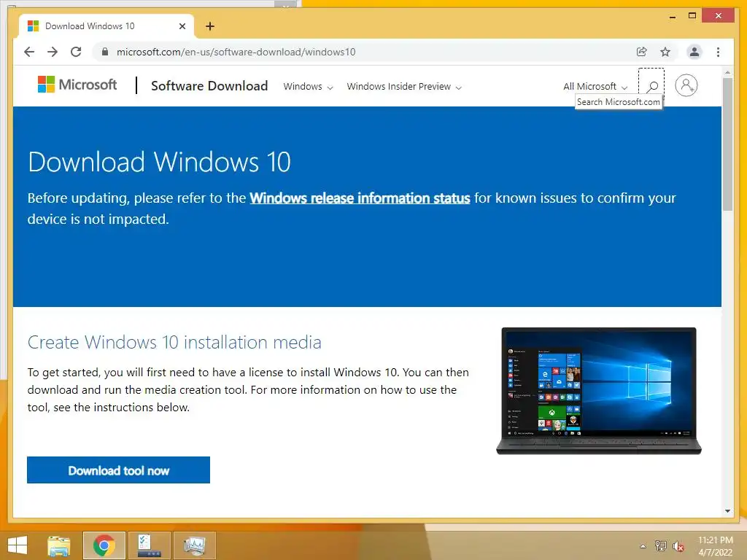Screen dimensions: 747x560
Task: Maximize the Chrome window
Action: pos(692,16)
